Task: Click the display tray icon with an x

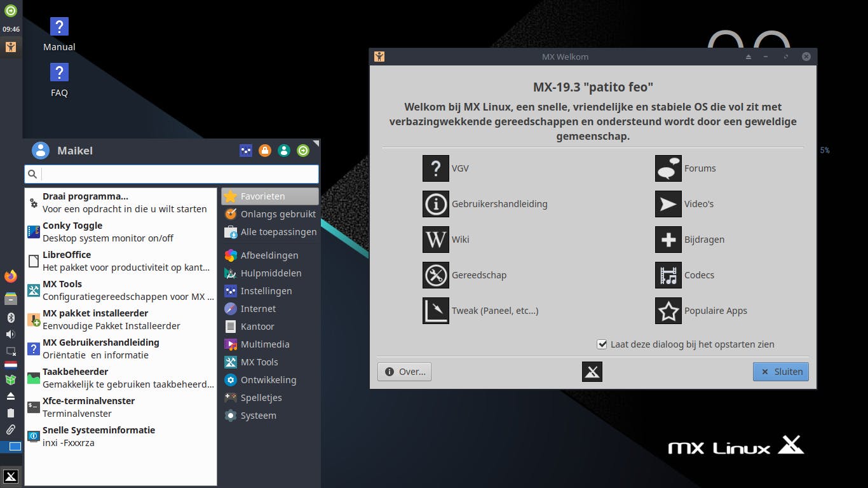Action: point(11,351)
